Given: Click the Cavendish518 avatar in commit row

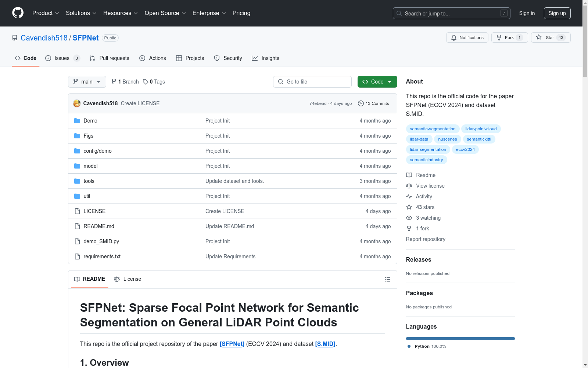Looking at the screenshot, I should coord(77,103).
